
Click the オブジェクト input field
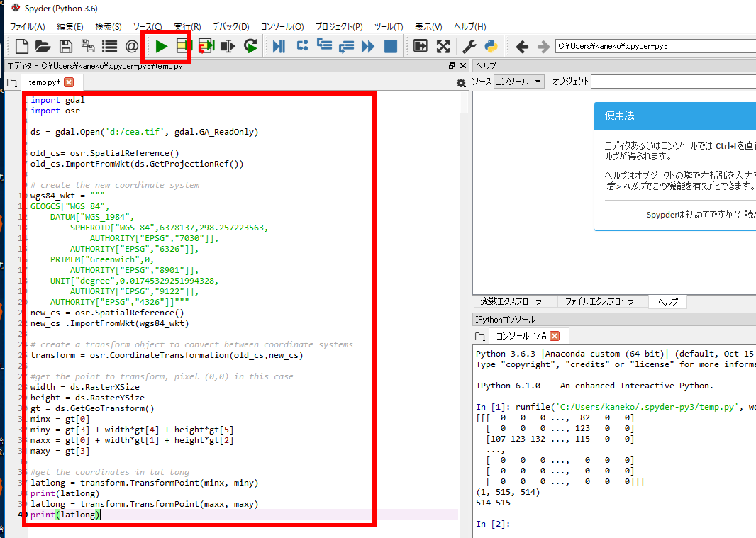674,82
